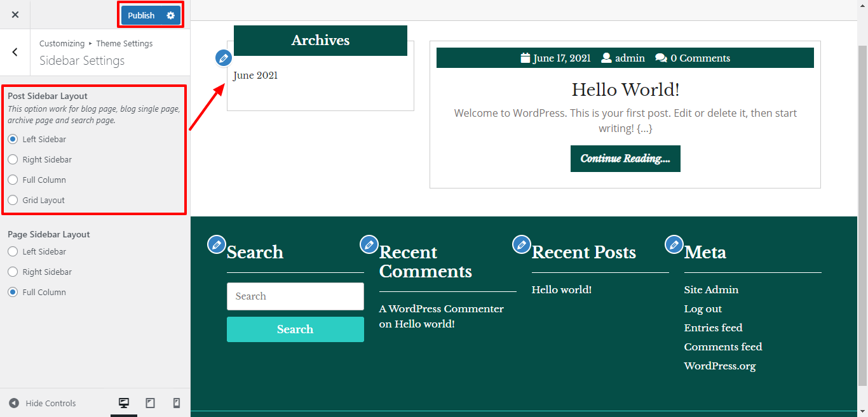Open A WordPress Commenter link
Screen dimensions: 868x417
click(442, 309)
